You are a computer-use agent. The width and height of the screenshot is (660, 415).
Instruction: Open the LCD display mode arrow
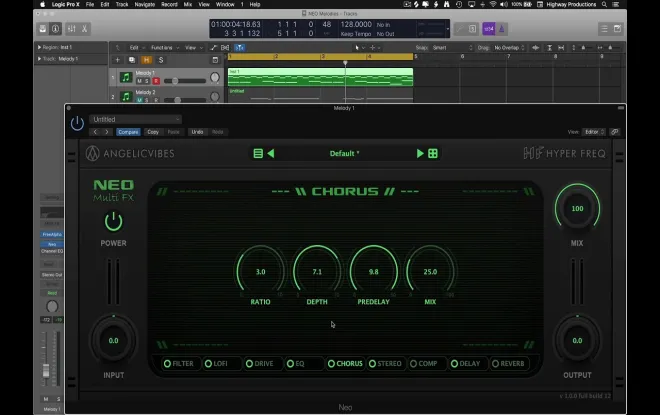coord(447,29)
